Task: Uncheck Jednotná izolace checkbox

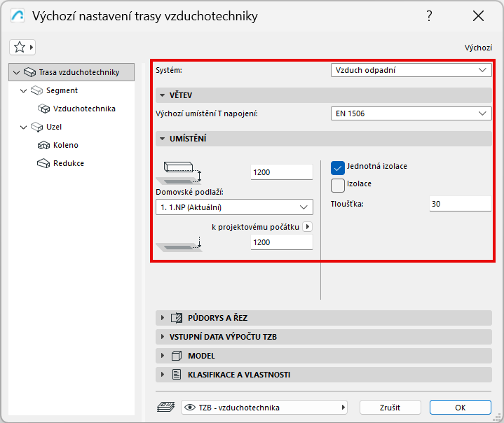Action: pos(337,167)
